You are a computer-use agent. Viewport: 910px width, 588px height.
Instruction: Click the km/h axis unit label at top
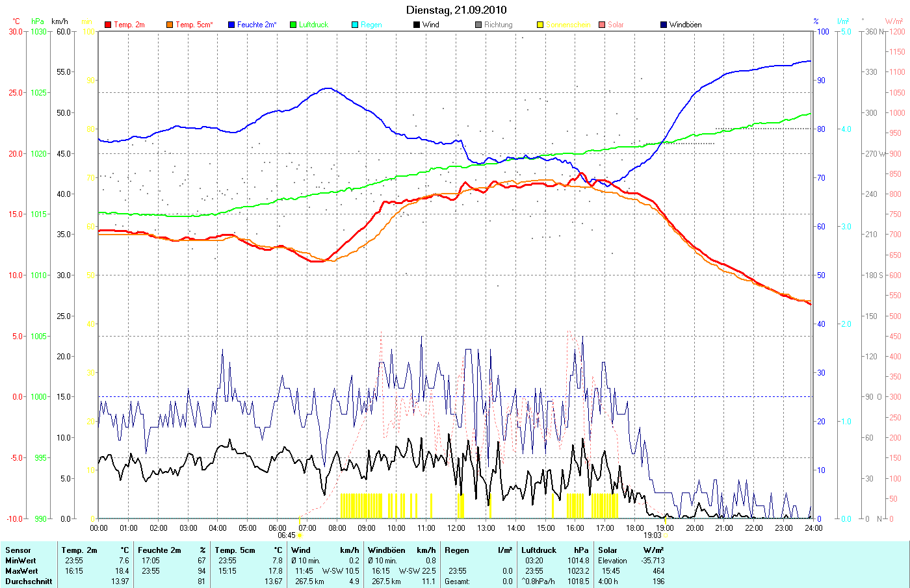(60, 21)
